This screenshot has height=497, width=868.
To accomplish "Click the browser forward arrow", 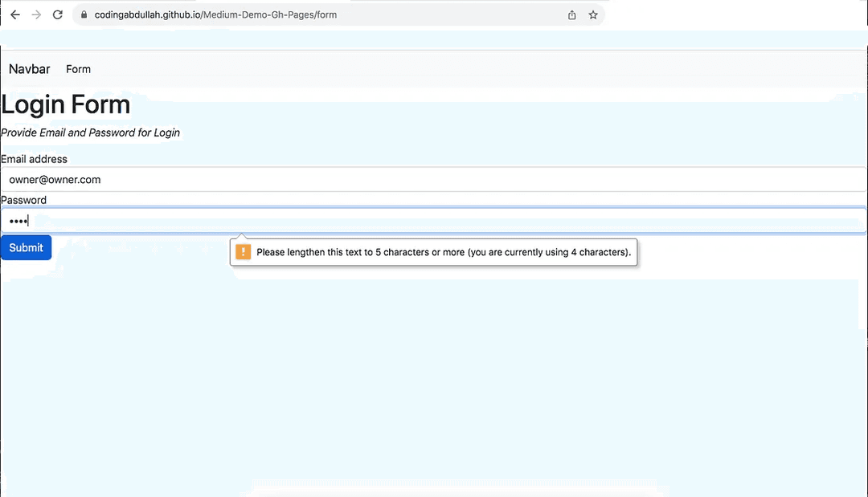I will [x=36, y=14].
